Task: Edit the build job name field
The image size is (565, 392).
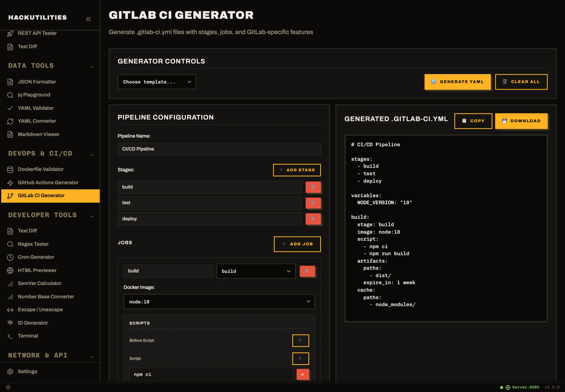Action: [168, 271]
